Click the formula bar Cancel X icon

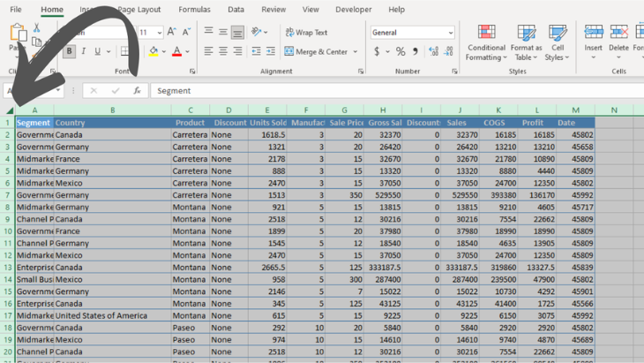point(94,90)
